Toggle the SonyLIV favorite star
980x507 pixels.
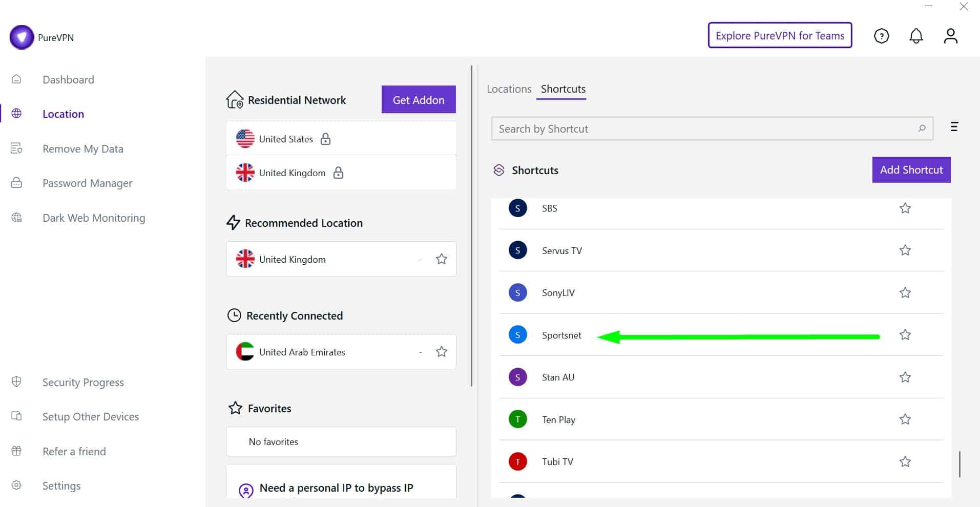pos(905,292)
